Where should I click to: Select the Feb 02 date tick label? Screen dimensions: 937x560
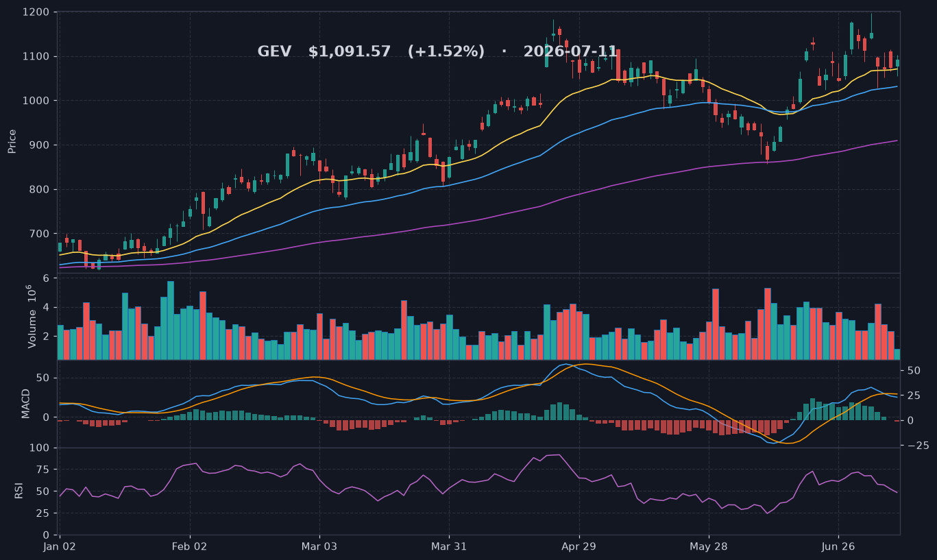click(x=189, y=546)
